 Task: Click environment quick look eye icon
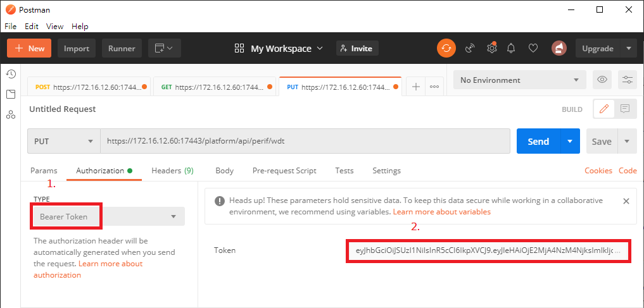(x=602, y=80)
